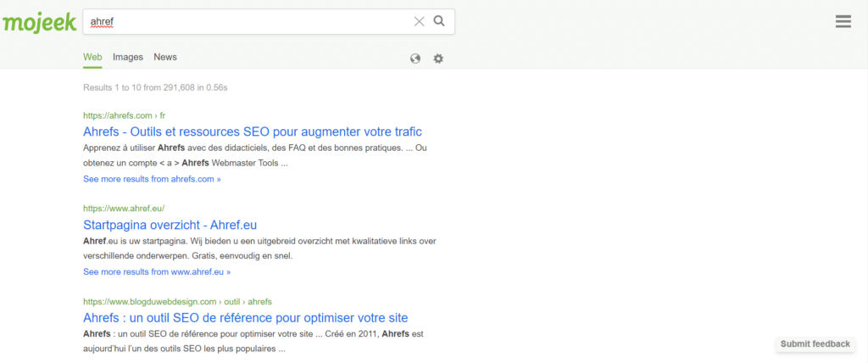868x363 pixels.
Task: Select the Web tab
Action: [92, 57]
